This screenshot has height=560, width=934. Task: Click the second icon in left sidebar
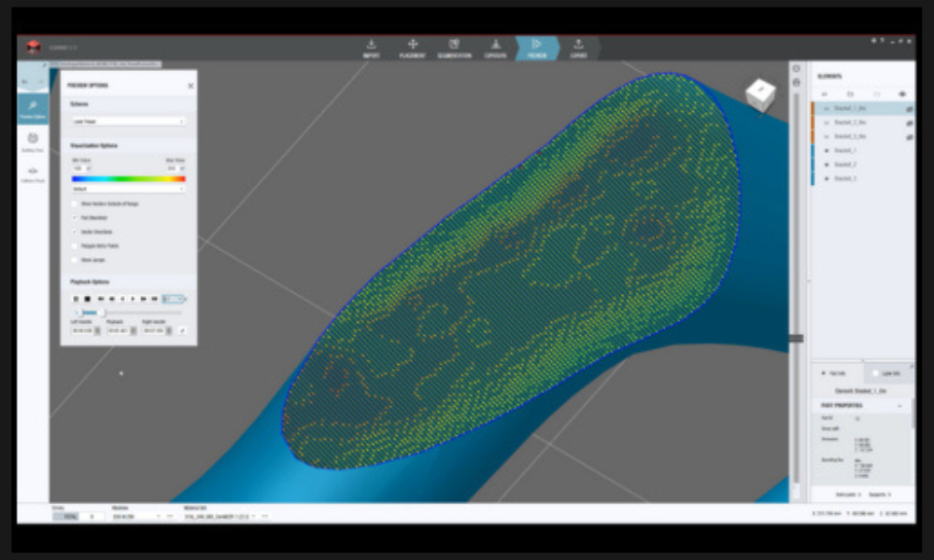click(x=33, y=141)
